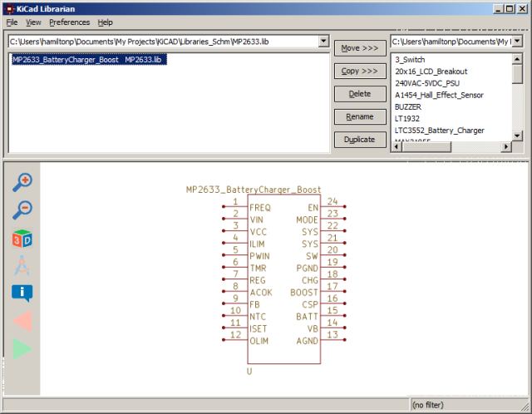Click the zoom out magnifier icon
This screenshot has width=532, height=414.
(x=22, y=209)
